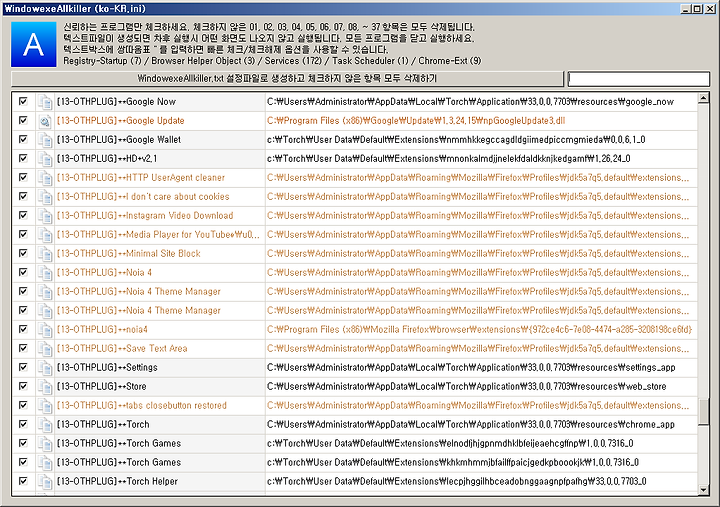This screenshot has width=720, height=507.
Task: Toggle the noia4 entry checkbox
Action: (x=23, y=329)
